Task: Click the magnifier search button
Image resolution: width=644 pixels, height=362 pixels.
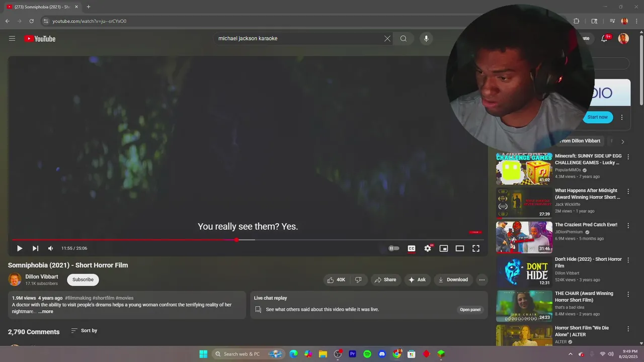Action: tap(404, 39)
